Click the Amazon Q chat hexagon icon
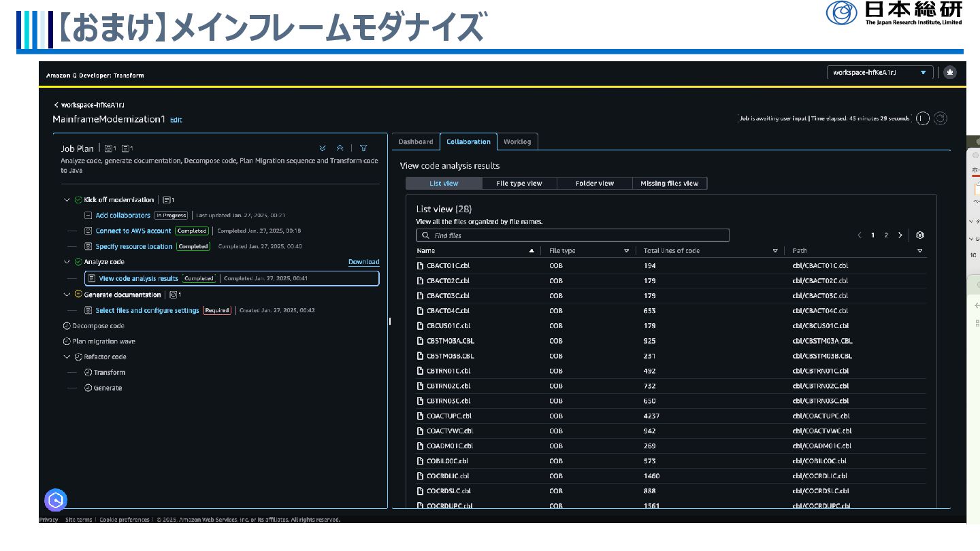 point(56,501)
